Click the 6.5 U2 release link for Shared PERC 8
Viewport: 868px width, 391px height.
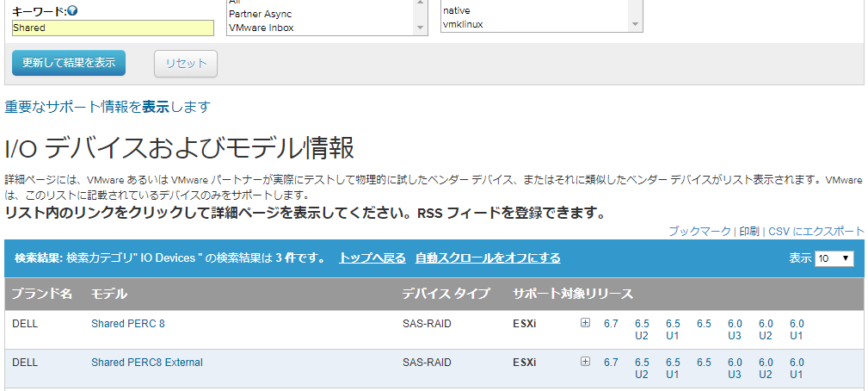[x=642, y=330]
